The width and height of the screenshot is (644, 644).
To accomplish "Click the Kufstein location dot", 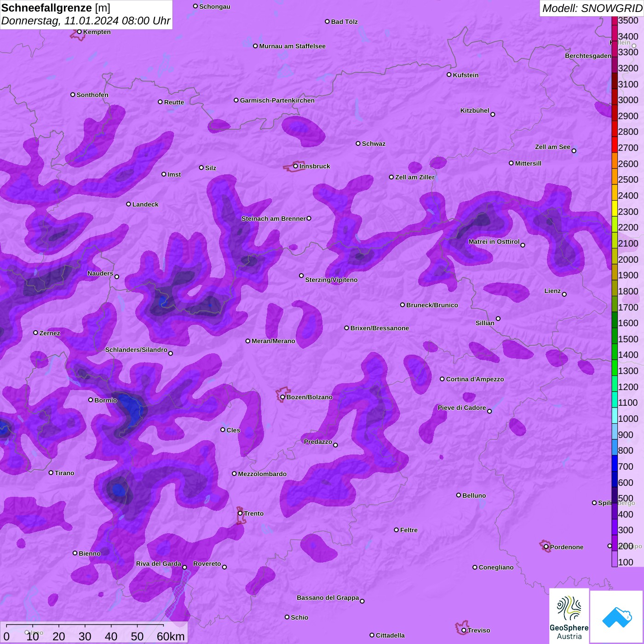I will pos(449,75).
